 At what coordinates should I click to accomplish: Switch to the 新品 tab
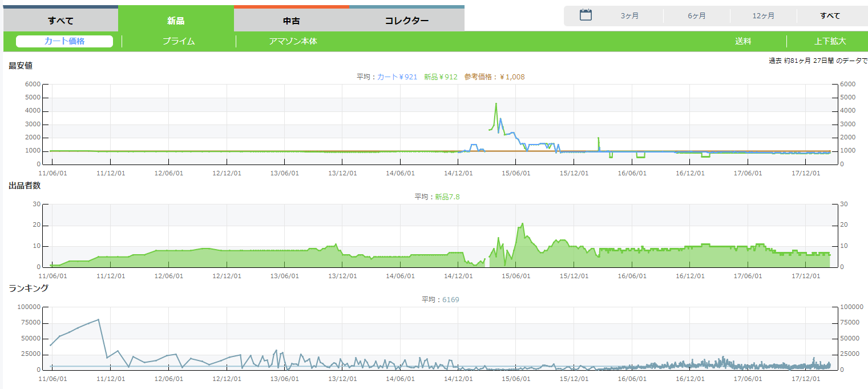pos(176,21)
